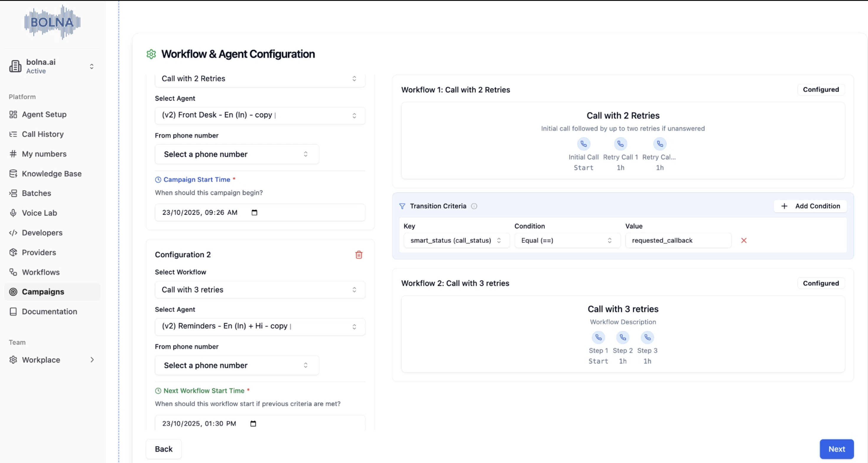Click the Retry Call 1 phone icon

tap(620, 144)
